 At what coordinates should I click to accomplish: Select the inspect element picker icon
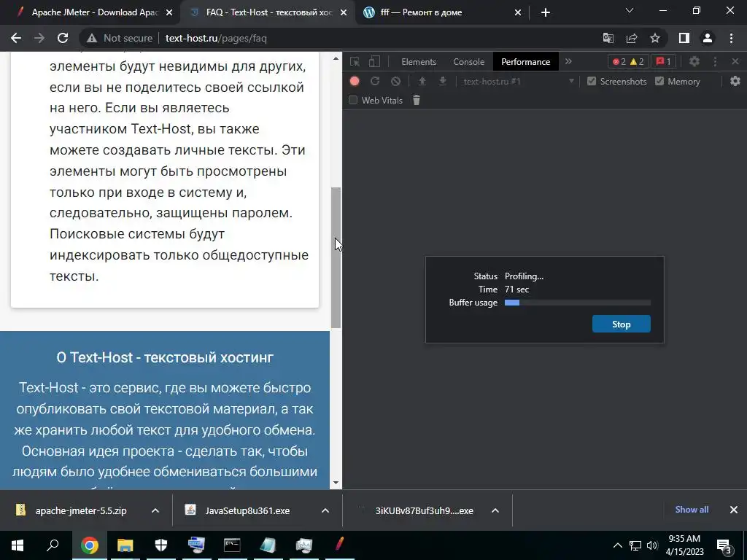(355, 61)
